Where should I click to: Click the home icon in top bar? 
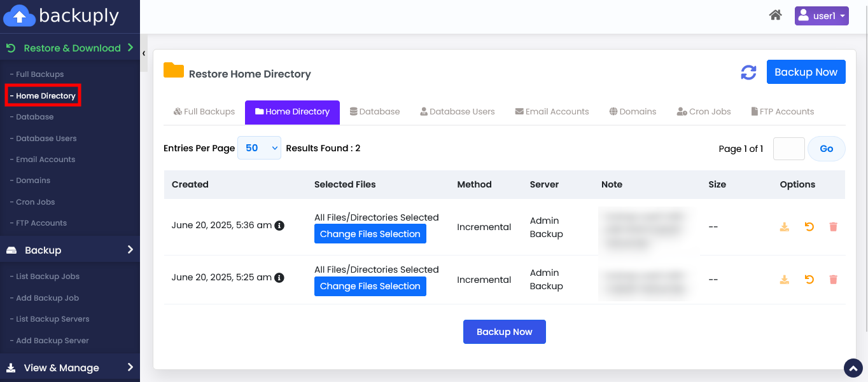tap(775, 15)
